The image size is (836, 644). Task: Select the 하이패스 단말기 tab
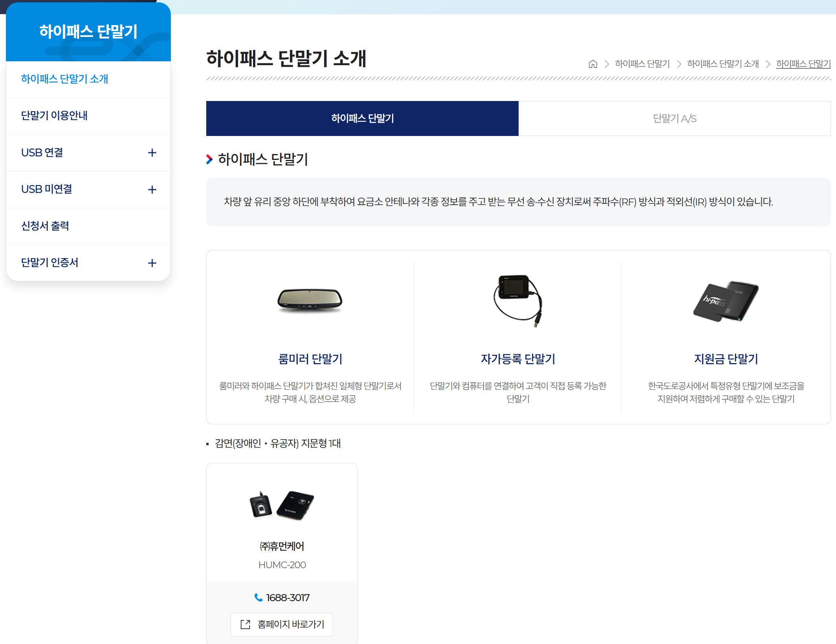pyautogui.click(x=361, y=118)
